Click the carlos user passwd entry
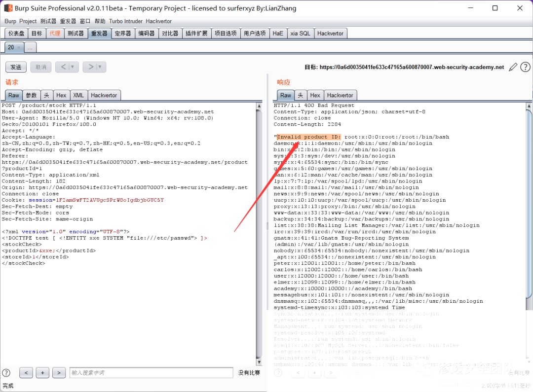Screen dimensions: 533x392 pyautogui.click(x=348, y=269)
